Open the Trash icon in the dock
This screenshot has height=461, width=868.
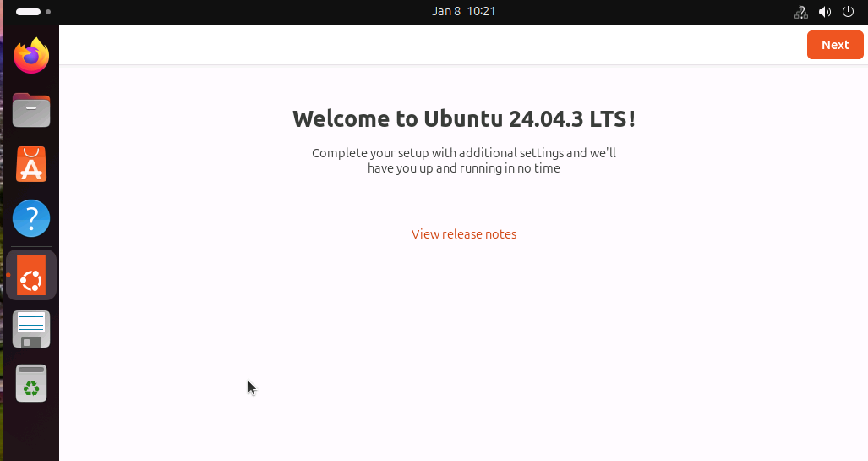(x=31, y=383)
